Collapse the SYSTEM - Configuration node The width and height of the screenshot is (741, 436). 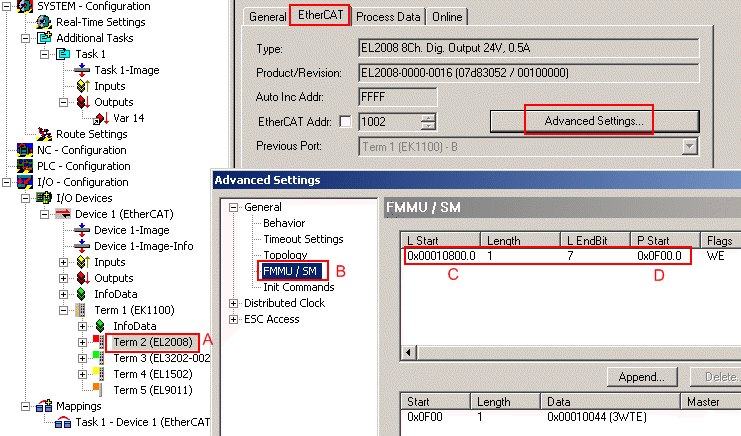[6, 6]
